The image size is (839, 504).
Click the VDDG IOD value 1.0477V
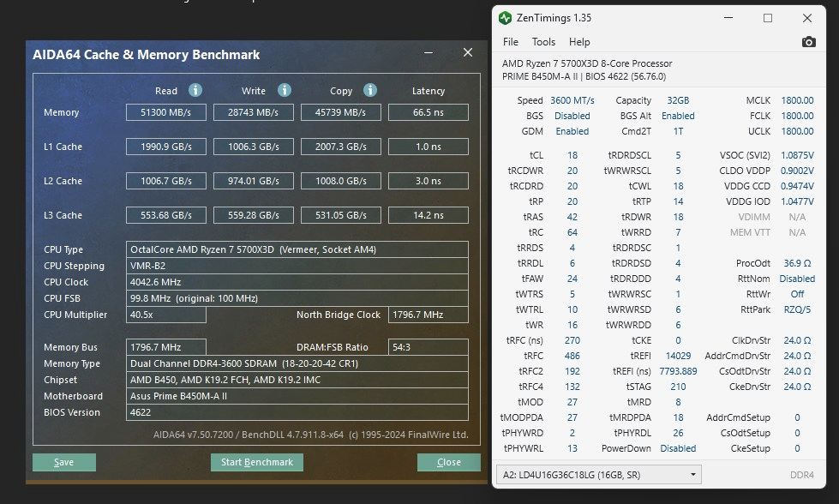797,201
